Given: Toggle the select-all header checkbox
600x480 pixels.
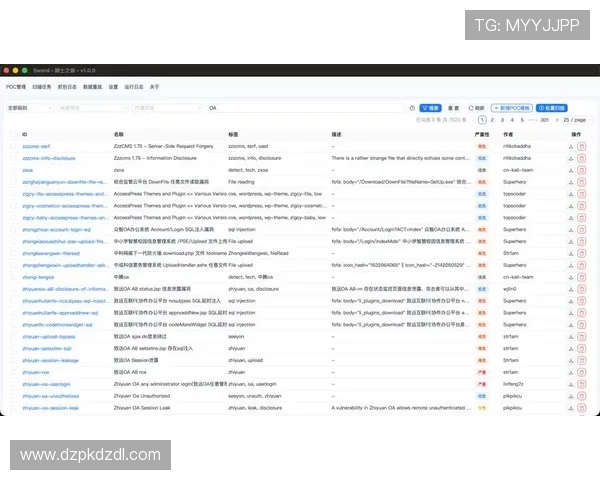Looking at the screenshot, I should tap(13, 133).
